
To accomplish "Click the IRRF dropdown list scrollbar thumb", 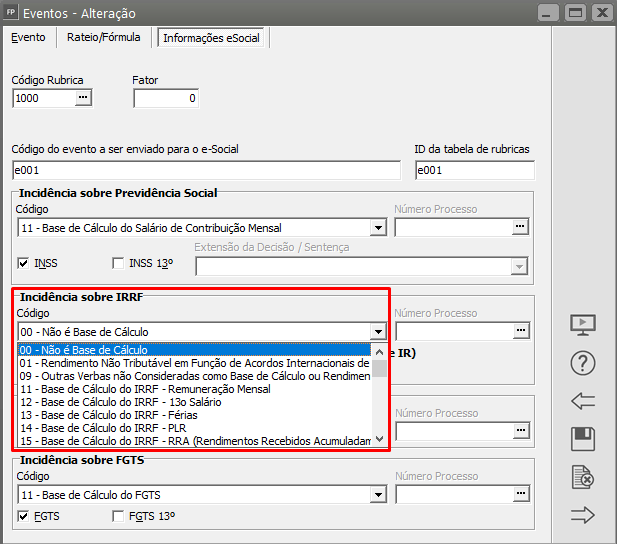I will point(379,368).
